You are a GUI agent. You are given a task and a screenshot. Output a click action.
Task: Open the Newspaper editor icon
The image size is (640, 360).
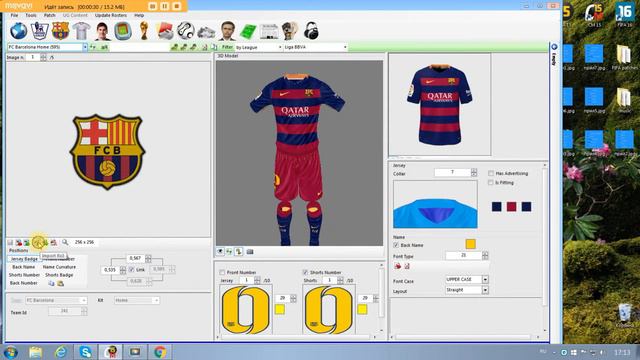(x=269, y=31)
